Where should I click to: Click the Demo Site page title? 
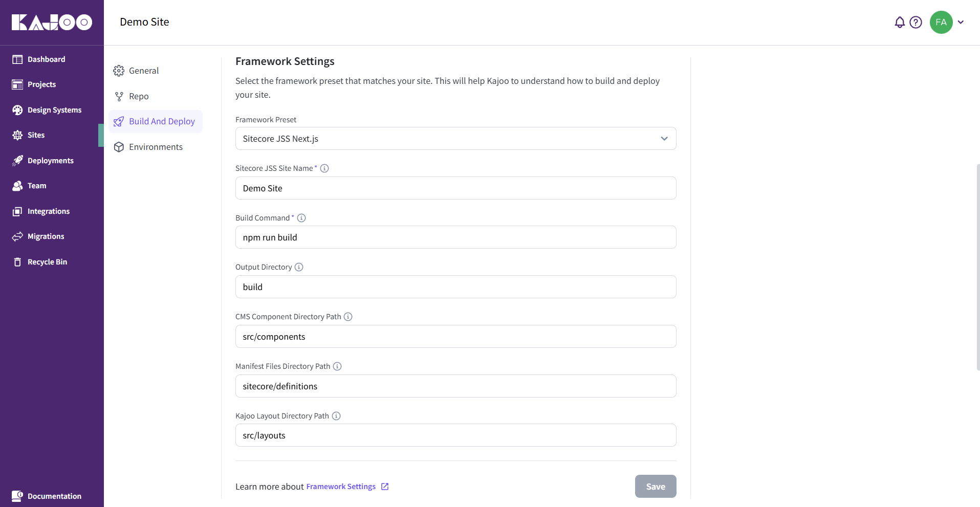(x=144, y=22)
